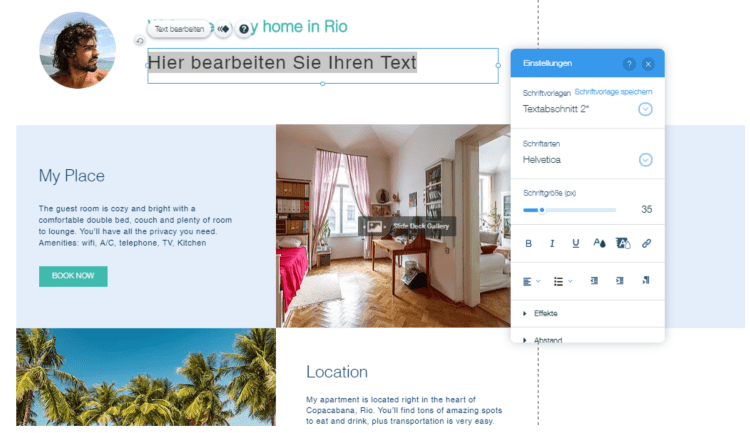Underline the selected text
This screenshot has width=750, height=433.
(575, 243)
